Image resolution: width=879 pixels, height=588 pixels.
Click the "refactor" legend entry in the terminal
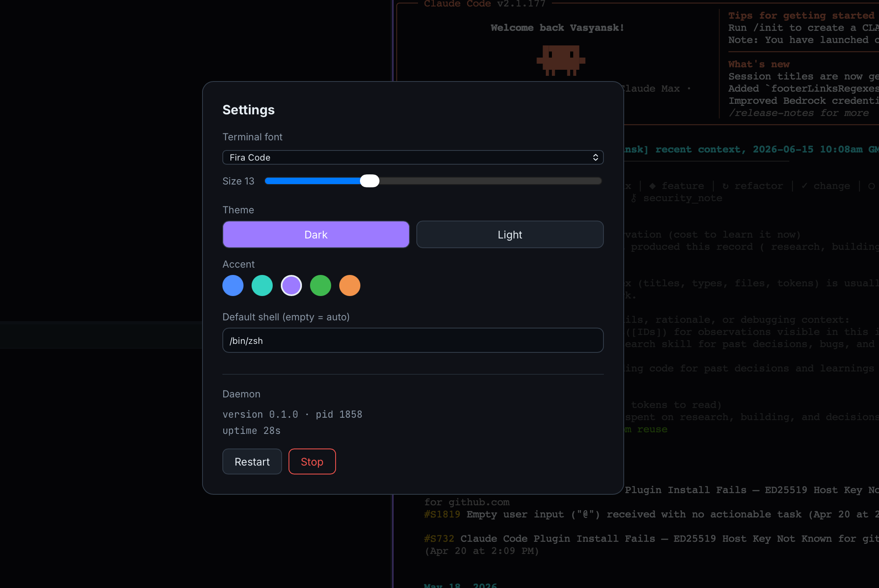(x=758, y=186)
